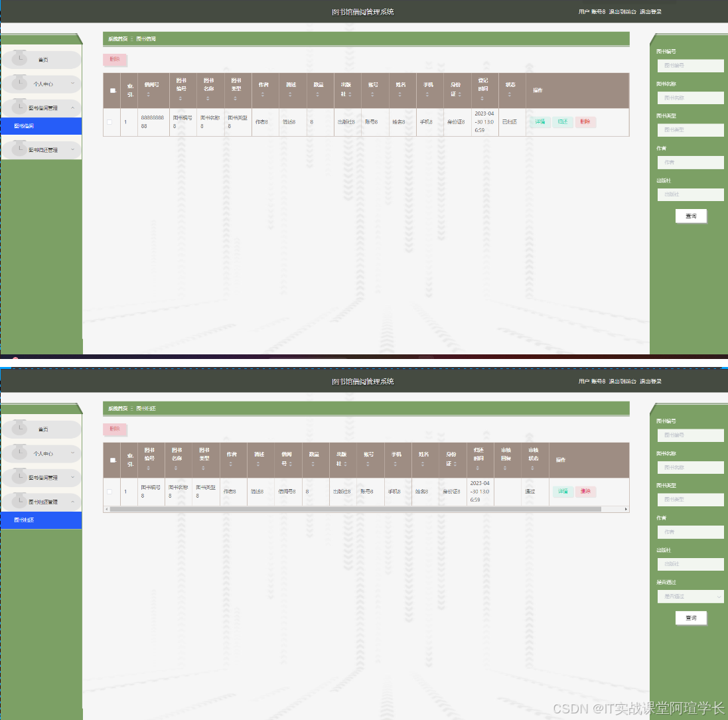The image size is (728, 720).
Task: Sort by 简述 column on 图书归还 page
Action: (x=258, y=465)
